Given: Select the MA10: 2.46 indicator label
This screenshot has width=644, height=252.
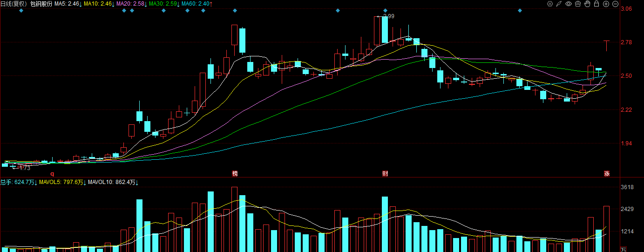Looking at the screenshot, I should [x=100, y=4].
